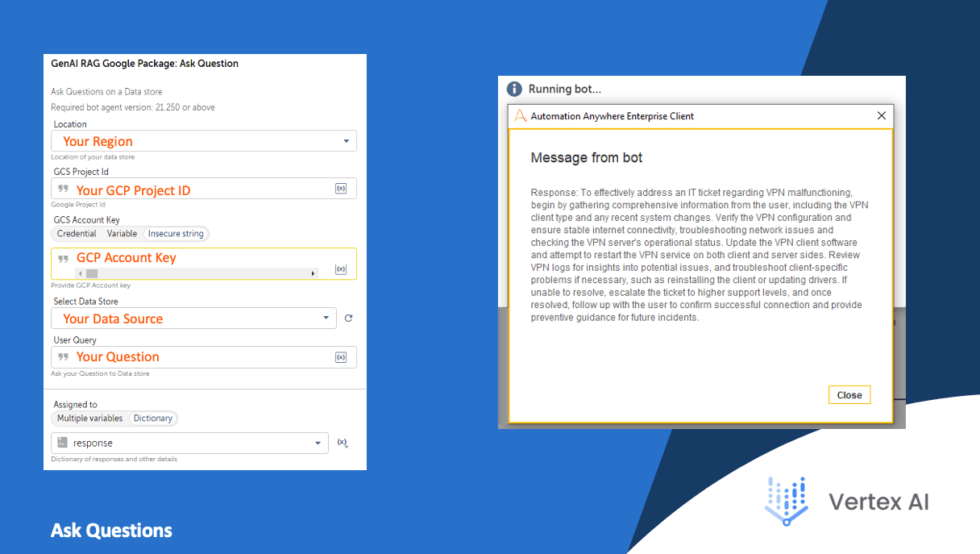This screenshot has height=554, width=980.
Task: Click the account key horizontal scrollbar
Action: pyautogui.click(x=196, y=273)
